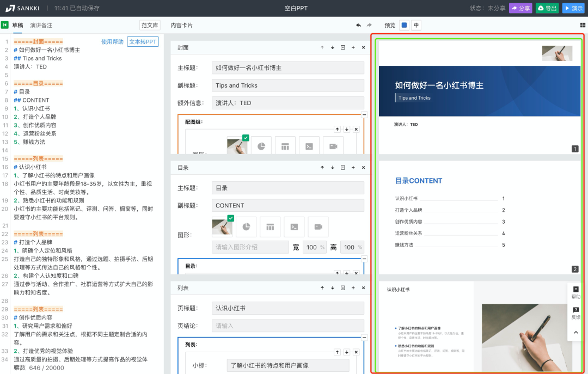Click the code block graphic icon
The height and width of the screenshot is (374, 588).
pyautogui.click(x=294, y=227)
